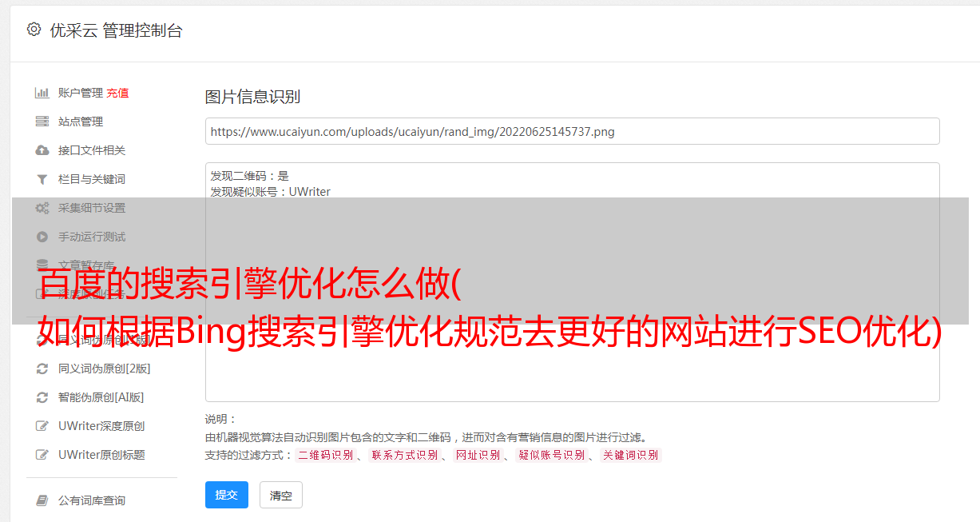980x522 pixels.
Task: Open 账户管理 via its bar chart icon
Action: point(42,93)
